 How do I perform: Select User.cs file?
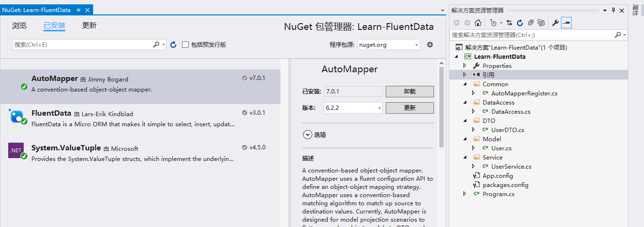pyautogui.click(x=502, y=148)
